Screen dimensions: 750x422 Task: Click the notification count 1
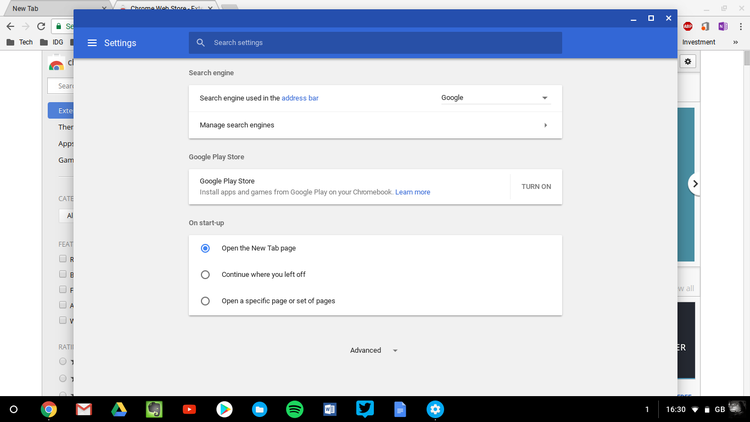coord(647,410)
